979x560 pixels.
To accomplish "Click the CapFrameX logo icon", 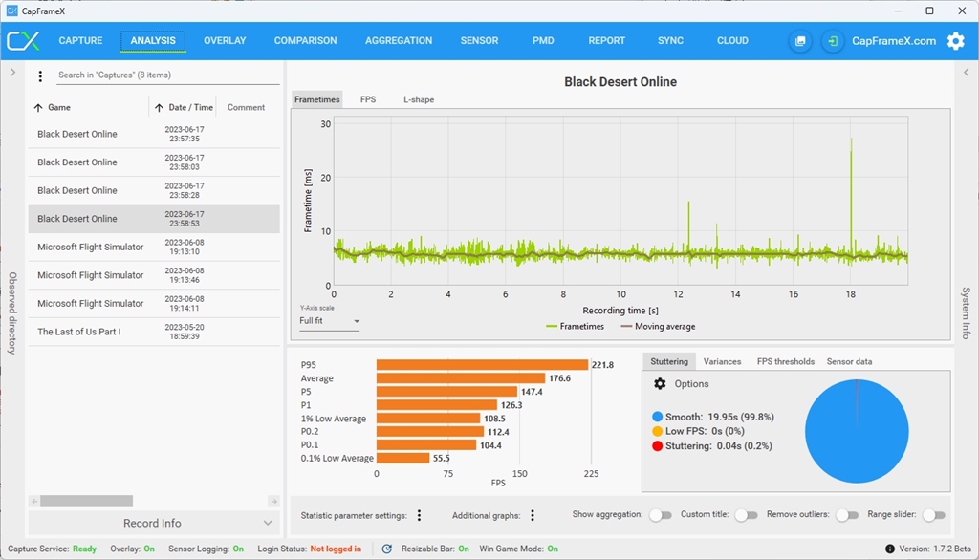I will (23, 40).
